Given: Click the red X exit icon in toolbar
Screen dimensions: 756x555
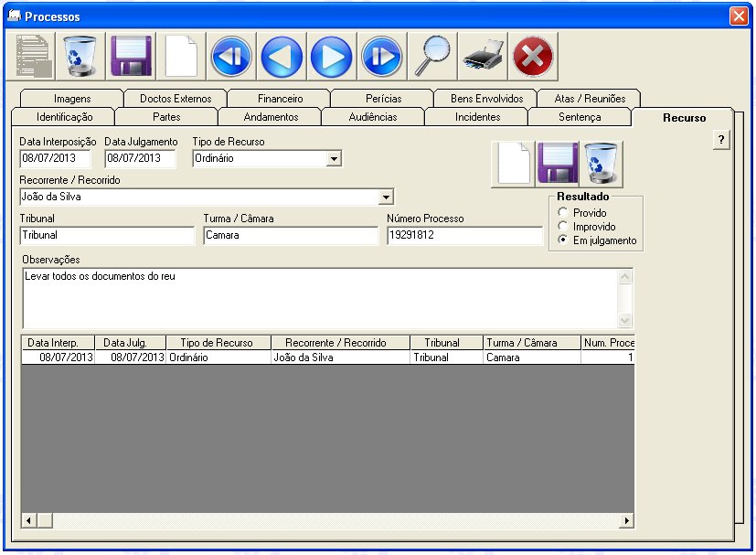Looking at the screenshot, I should click(533, 56).
